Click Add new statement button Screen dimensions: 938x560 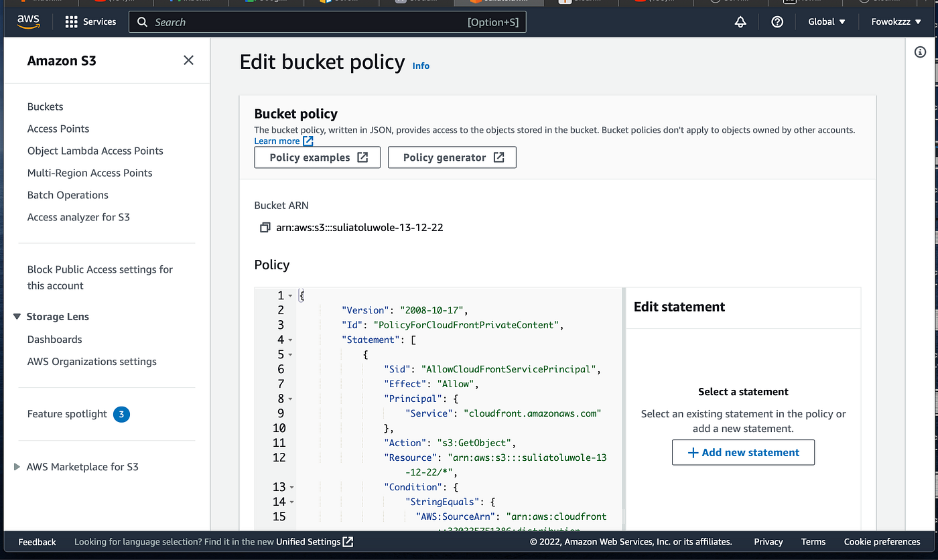[743, 452]
